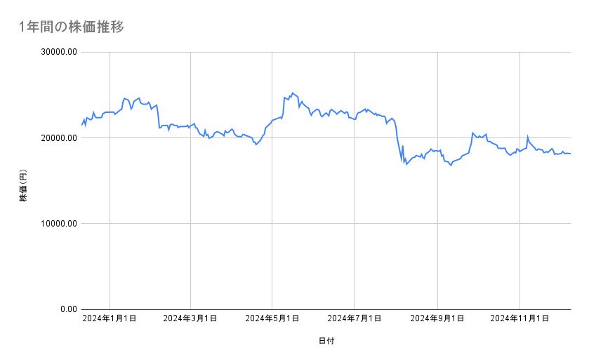Select the "2024年9月1日" x-axis label

pos(437,319)
